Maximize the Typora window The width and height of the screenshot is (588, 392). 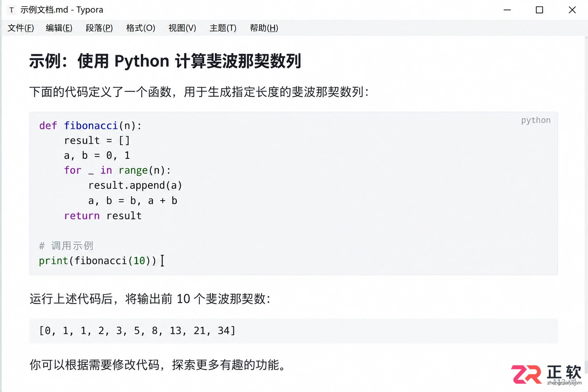coord(539,10)
